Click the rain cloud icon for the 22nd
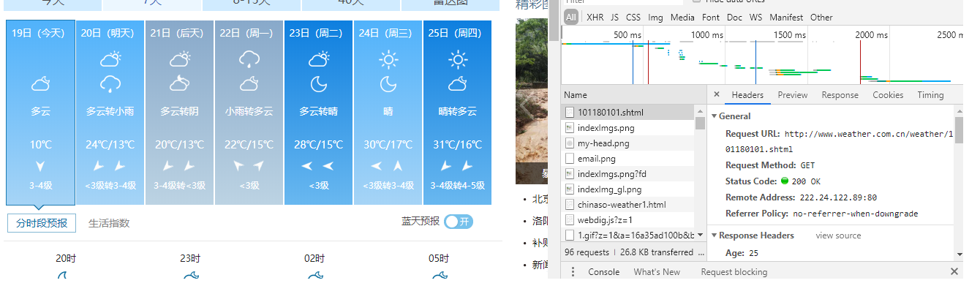Screen dimensions: 980x294 coord(249,59)
